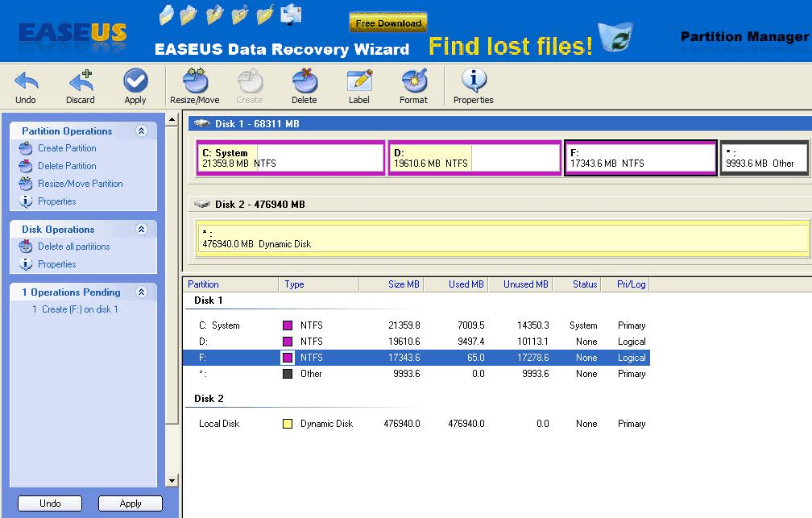This screenshot has width=812, height=518.
Task: Click the Disk 1 header drive icon
Action: tap(201, 124)
